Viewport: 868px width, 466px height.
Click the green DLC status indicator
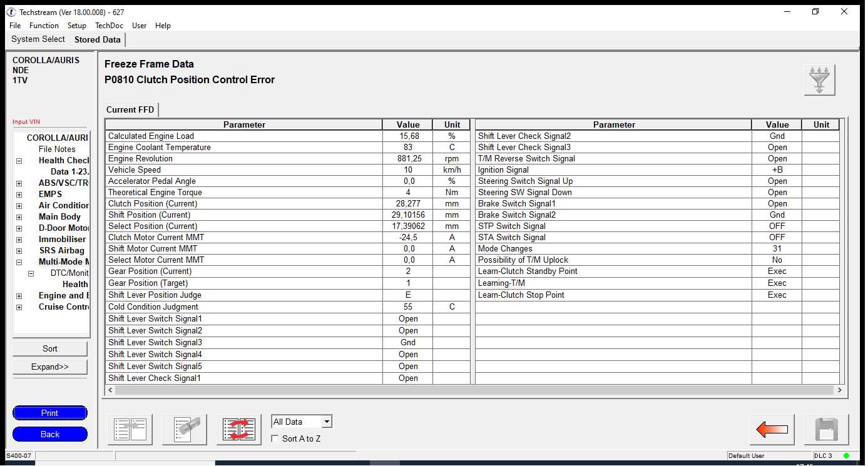pos(846,455)
